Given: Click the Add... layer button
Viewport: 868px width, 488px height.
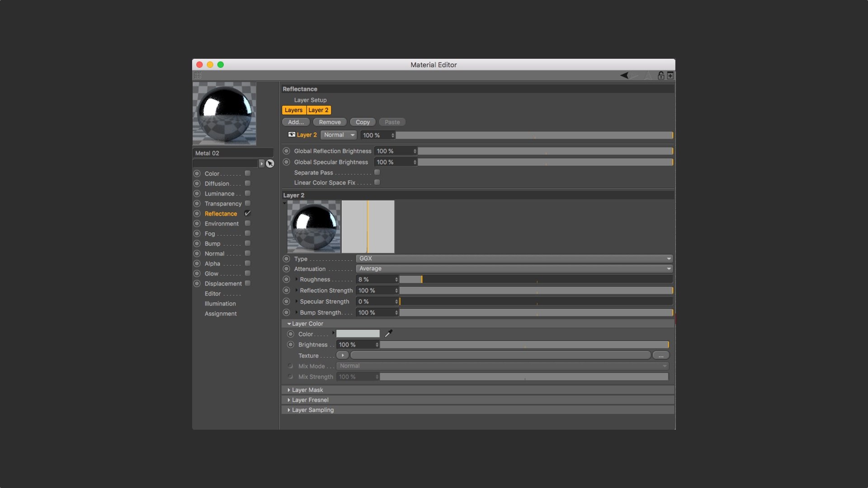Looking at the screenshot, I should [x=296, y=122].
